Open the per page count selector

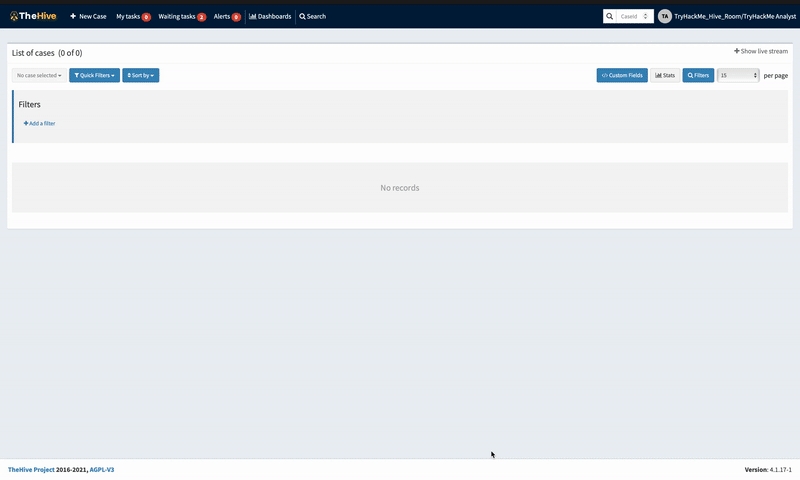(738, 75)
